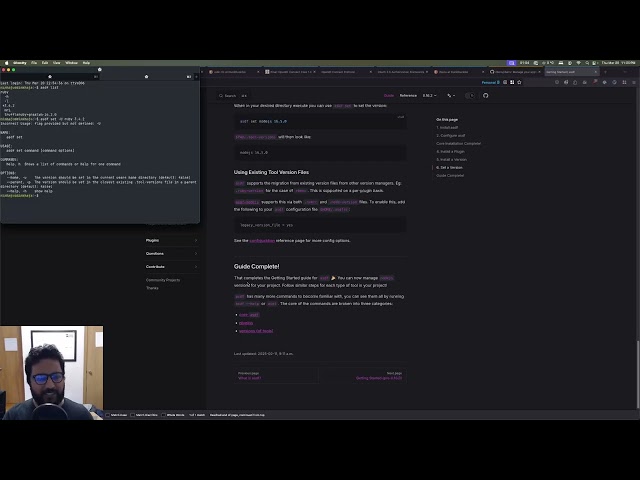The image size is (640, 480).
Task: Open the browser hamburger menu icon
Action: (x=633, y=82)
